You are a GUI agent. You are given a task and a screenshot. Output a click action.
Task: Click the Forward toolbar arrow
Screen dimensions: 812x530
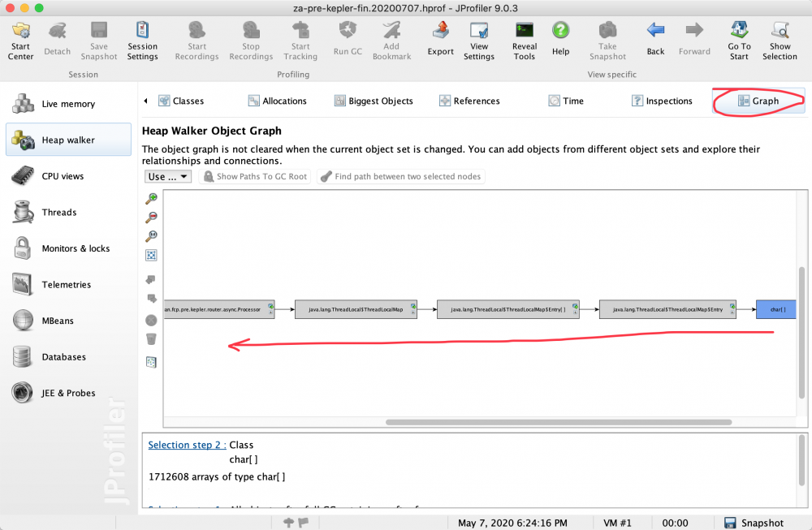694,41
